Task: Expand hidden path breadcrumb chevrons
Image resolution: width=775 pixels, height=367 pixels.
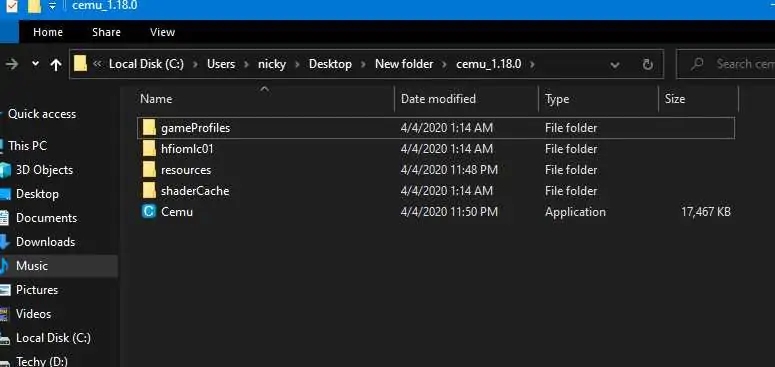Action: [97, 64]
